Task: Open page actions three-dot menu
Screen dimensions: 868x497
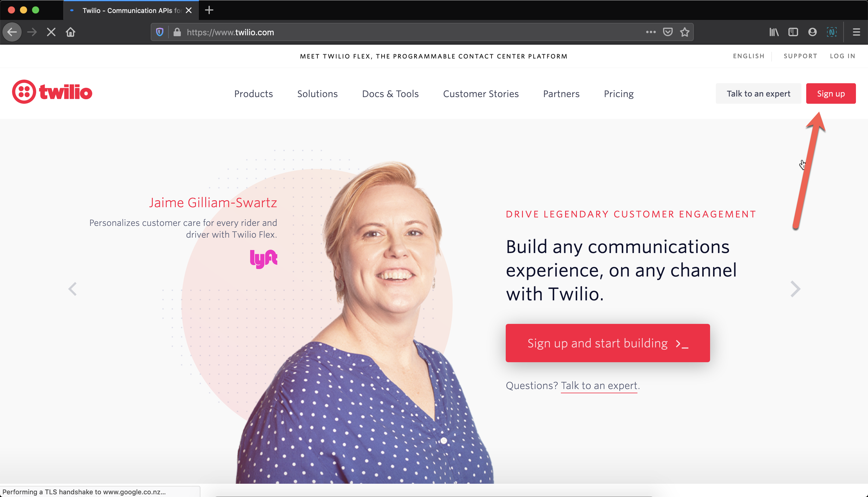Action: pos(651,32)
